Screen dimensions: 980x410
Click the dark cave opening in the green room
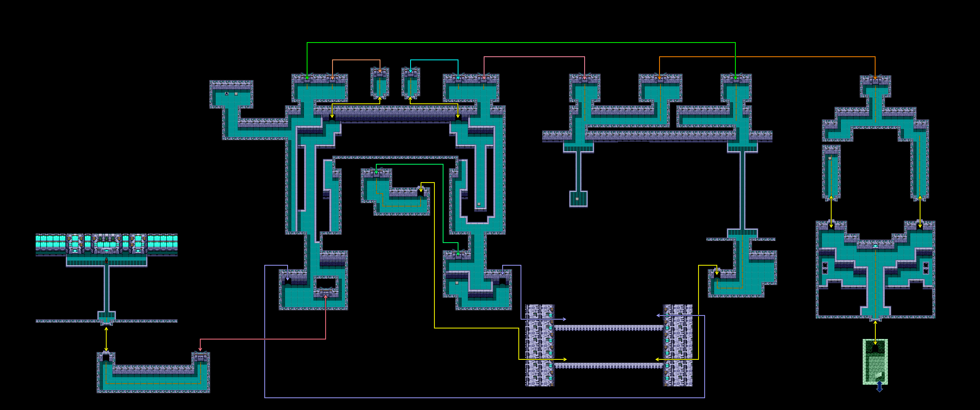[875, 348]
